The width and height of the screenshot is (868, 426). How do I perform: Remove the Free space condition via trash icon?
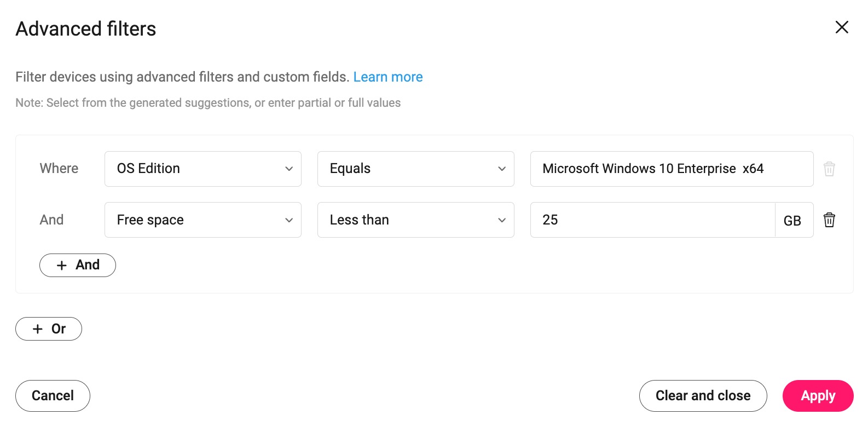coord(829,220)
